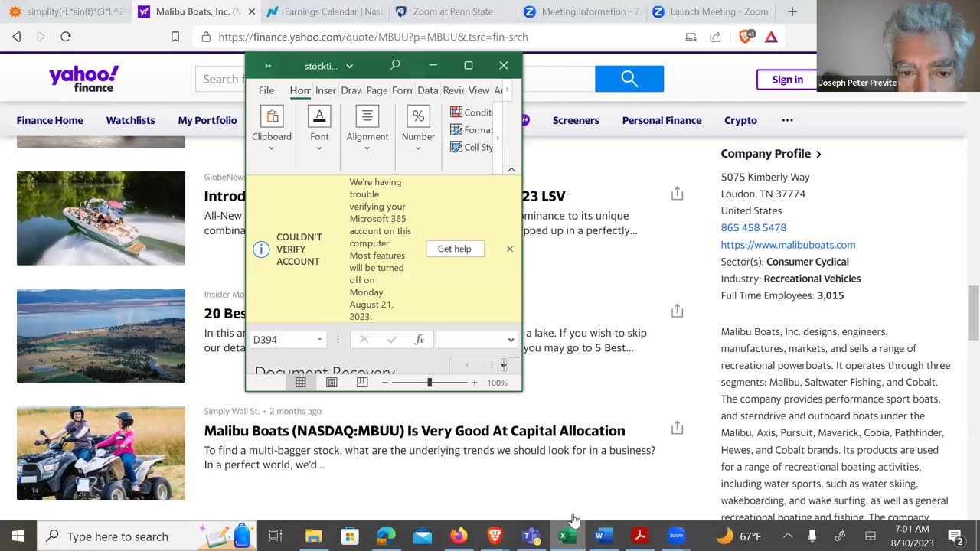Open Cell Styles in Excel
Viewport: 980px width, 551px height.
pyautogui.click(x=472, y=148)
